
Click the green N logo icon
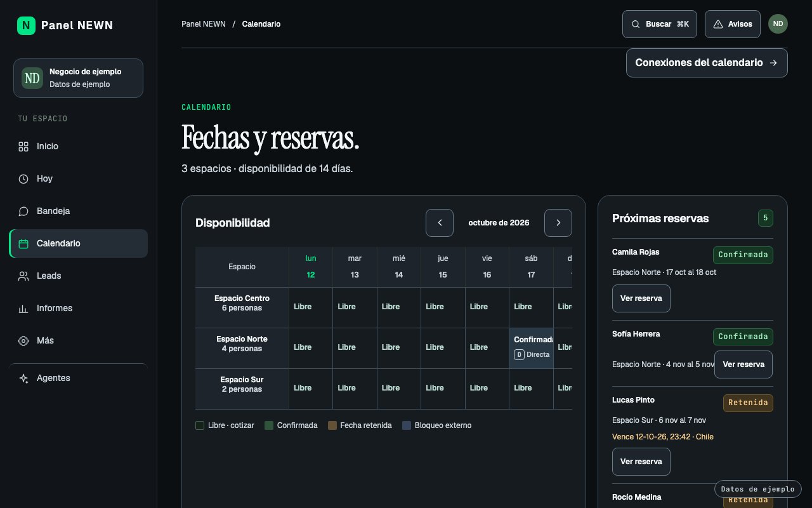point(26,25)
